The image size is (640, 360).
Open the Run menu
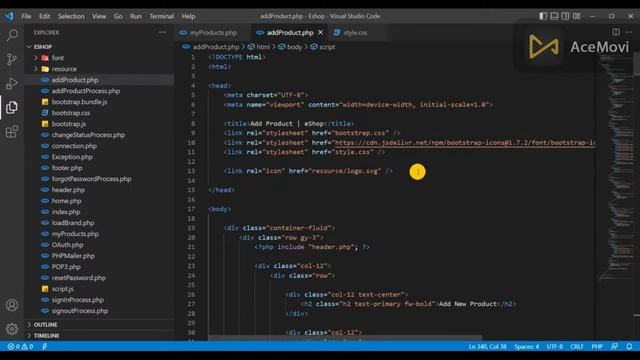click(x=136, y=16)
